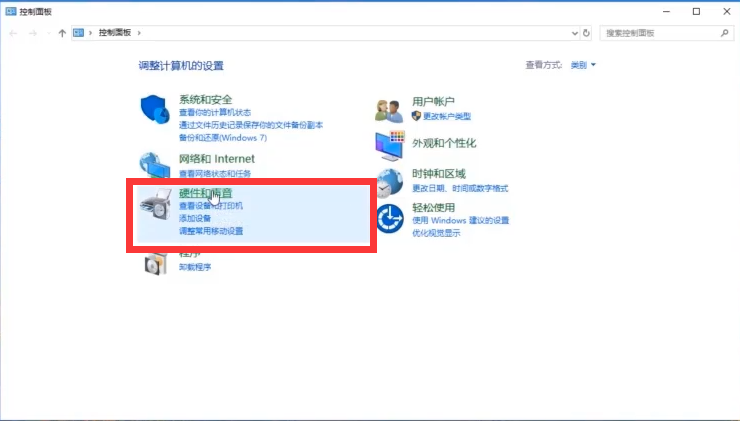Open 网络和 Internet category
740x421 pixels.
(217, 159)
